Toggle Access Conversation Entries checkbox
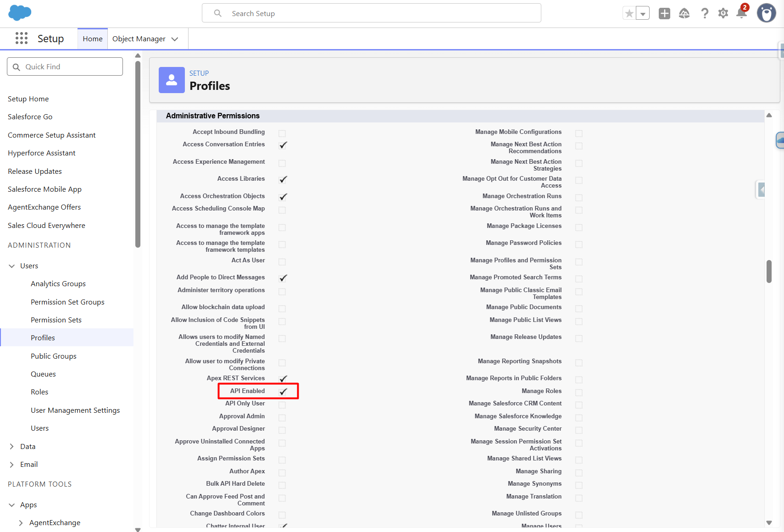Image resolution: width=784 pixels, height=532 pixels. 283,145
